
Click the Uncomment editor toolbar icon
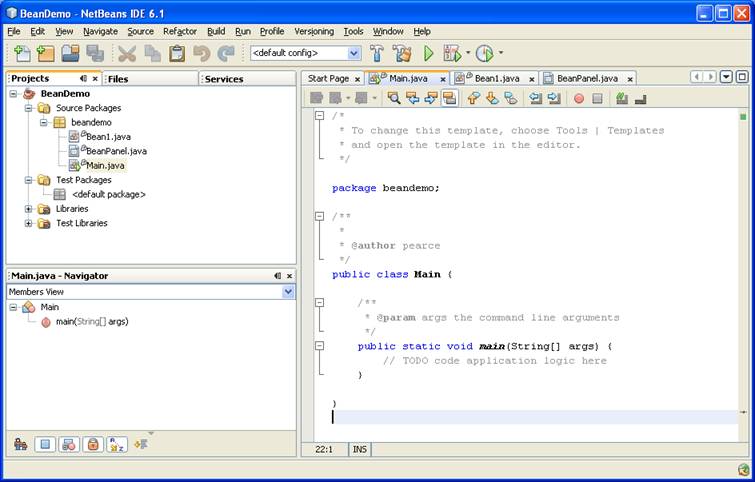tap(640, 99)
